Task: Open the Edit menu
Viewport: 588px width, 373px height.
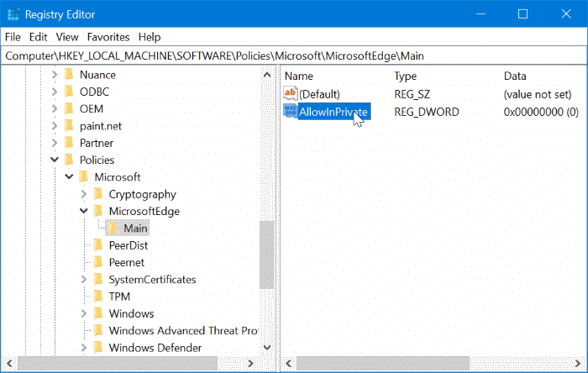Action: (x=38, y=37)
